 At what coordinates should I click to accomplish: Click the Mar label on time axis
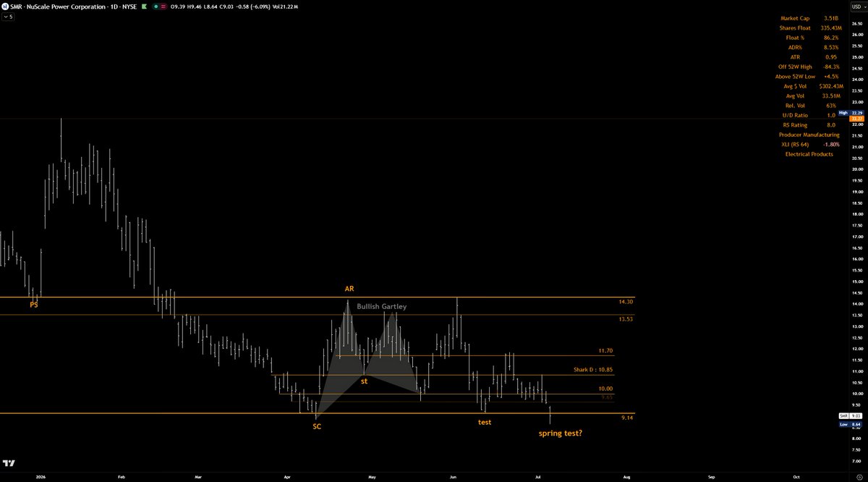(198, 478)
